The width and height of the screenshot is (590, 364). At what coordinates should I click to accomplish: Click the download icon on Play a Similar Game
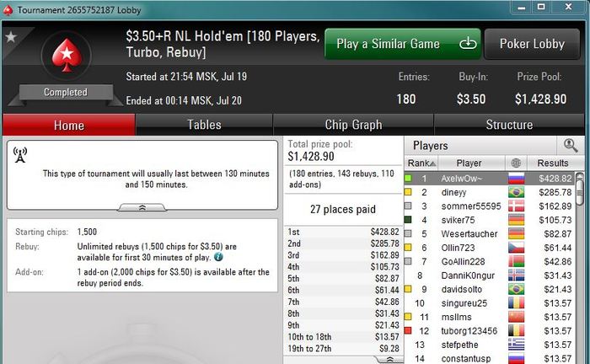(468, 44)
